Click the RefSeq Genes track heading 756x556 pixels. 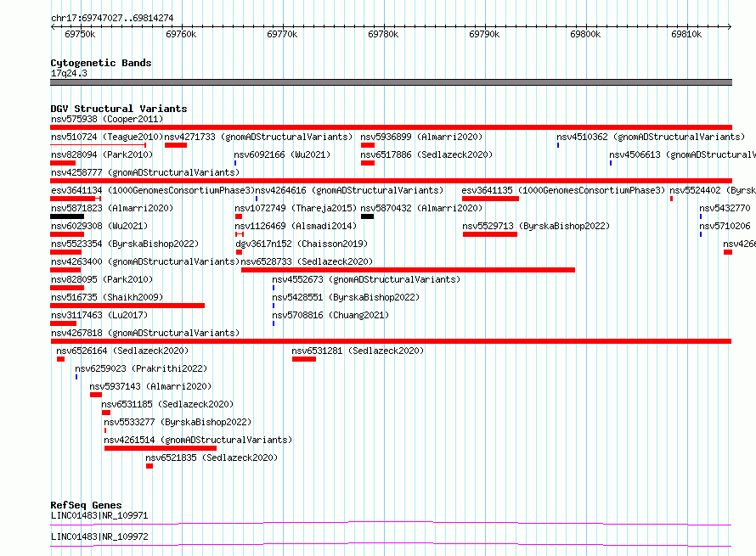(x=86, y=505)
